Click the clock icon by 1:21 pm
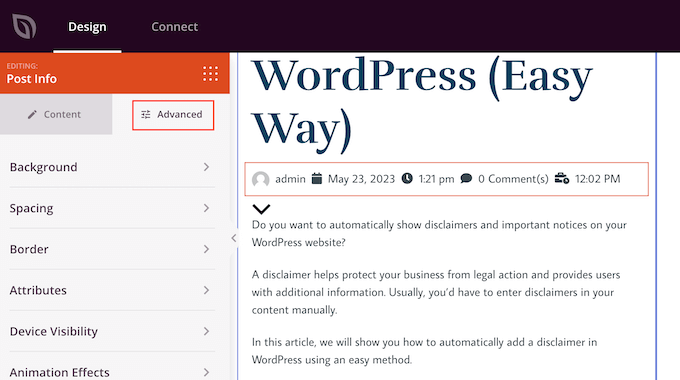The width and height of the screenshot is (680, 380). [x=407, y=178]
